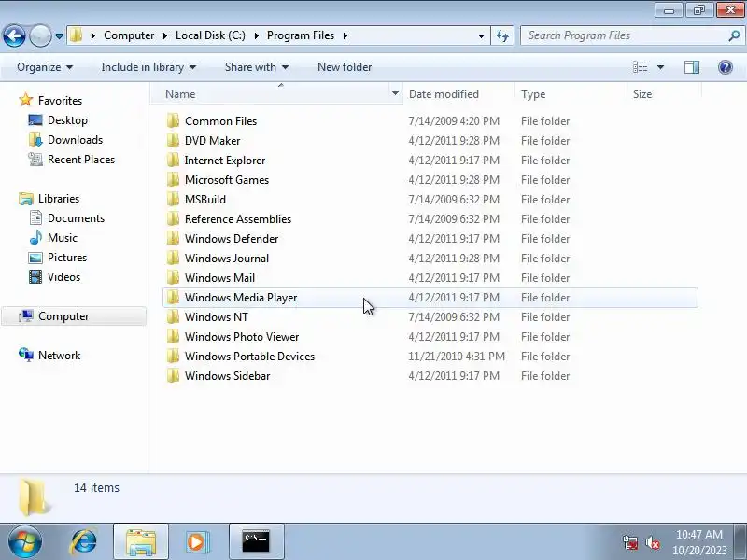Click the 11/21/2010 4:31 PM date cell
Viewport: 747px width, 560px height.
click(456, 357)
